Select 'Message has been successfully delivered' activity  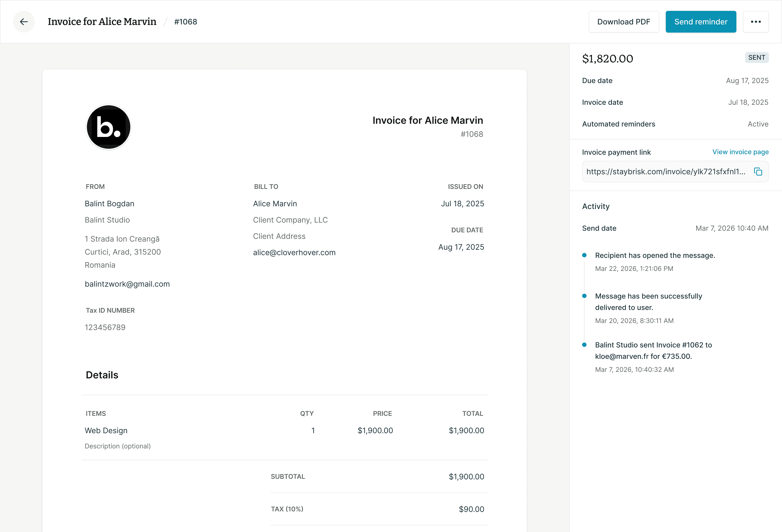point(648,302)
